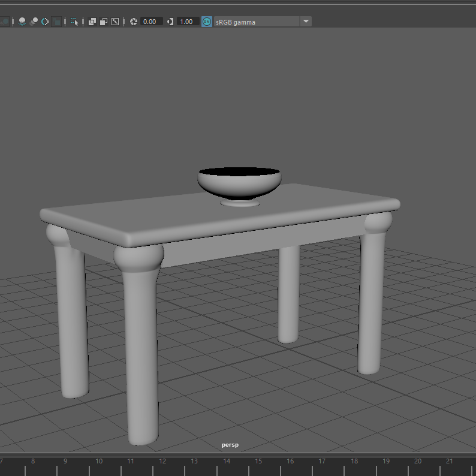476x476 pixels.
Task: Click the persp camera label
Action: pos(230,445)
